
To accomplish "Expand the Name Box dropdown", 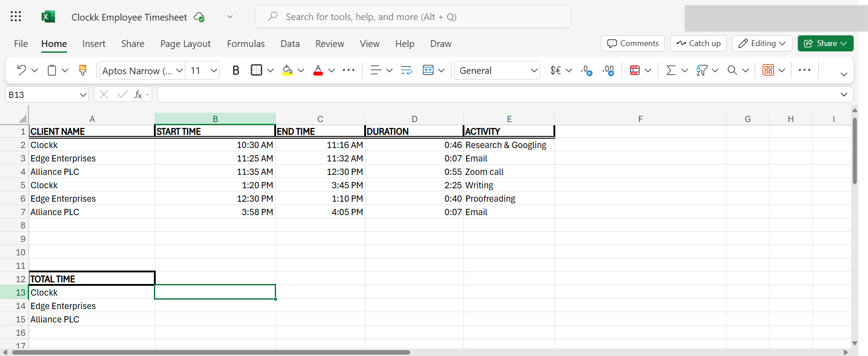I will pyautogui.click(x=83, y=95).
